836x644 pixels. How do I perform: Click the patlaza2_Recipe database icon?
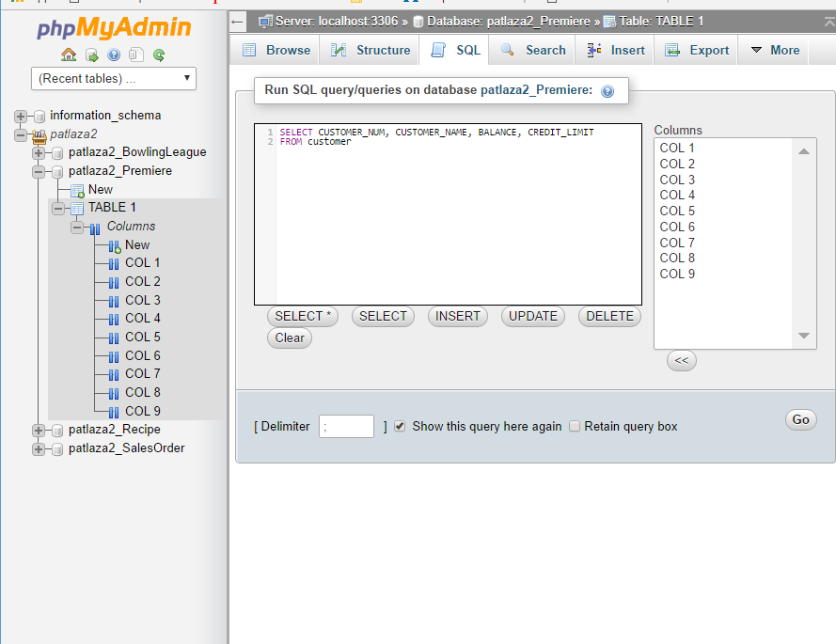coord(57,431)
